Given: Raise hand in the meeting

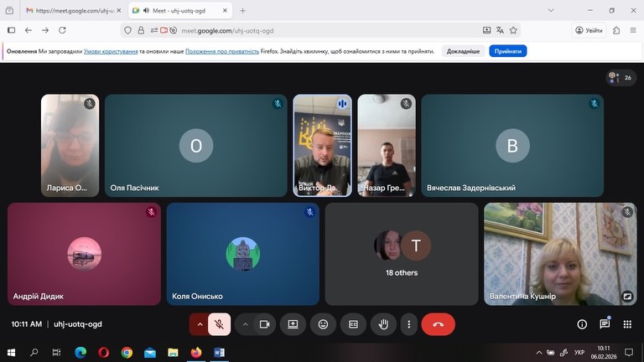Looking at the screenshot, I should click(x=383, y=324).
